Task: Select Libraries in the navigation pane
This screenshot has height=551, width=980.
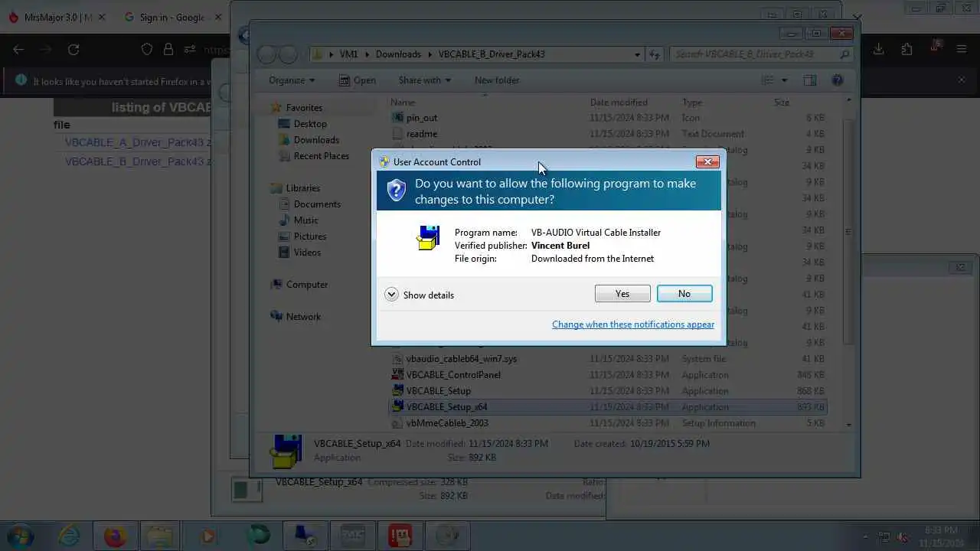Action: [x=303, y=188]
